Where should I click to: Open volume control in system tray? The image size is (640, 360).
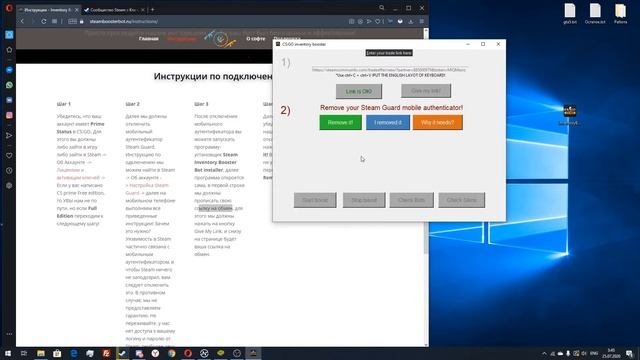tap(584, 353)
